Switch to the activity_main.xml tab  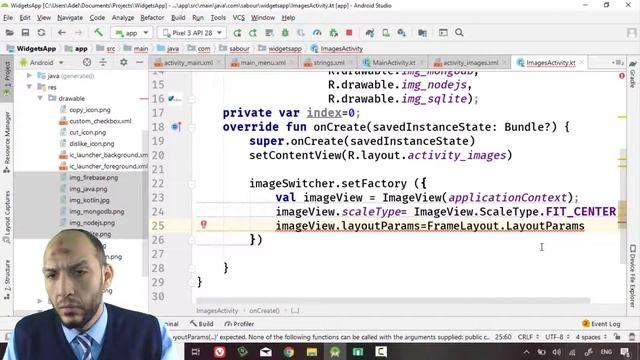coord(188,63)
